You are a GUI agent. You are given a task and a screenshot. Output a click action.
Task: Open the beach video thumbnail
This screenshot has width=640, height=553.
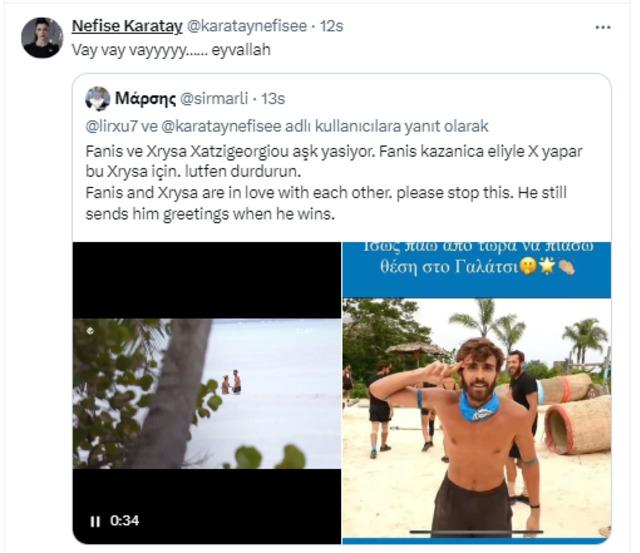tap(207, 390)
